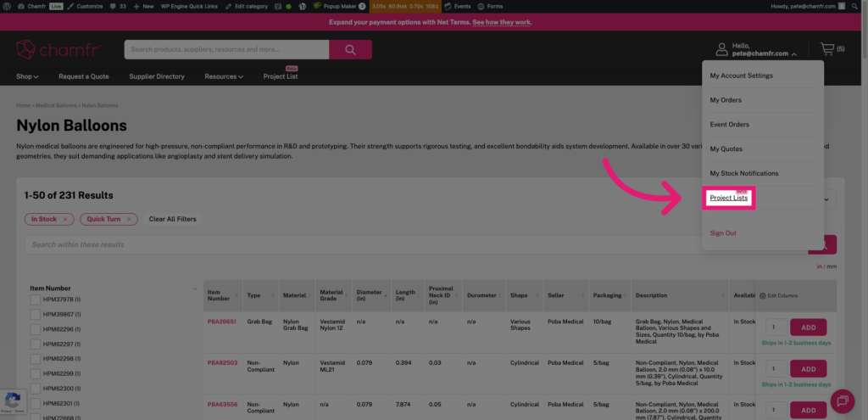
Task: Check the HPM37978 item number filter
Action: click(x=36, y=300)
